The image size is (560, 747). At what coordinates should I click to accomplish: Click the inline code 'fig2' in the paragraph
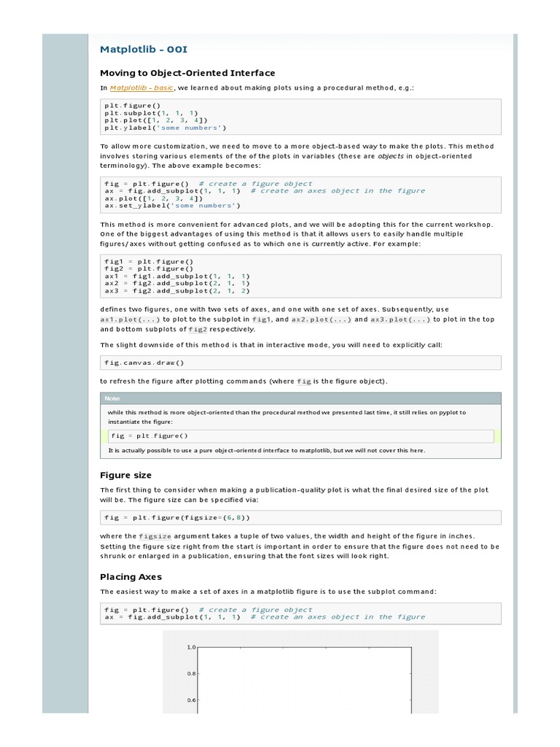tap(198, 330)
